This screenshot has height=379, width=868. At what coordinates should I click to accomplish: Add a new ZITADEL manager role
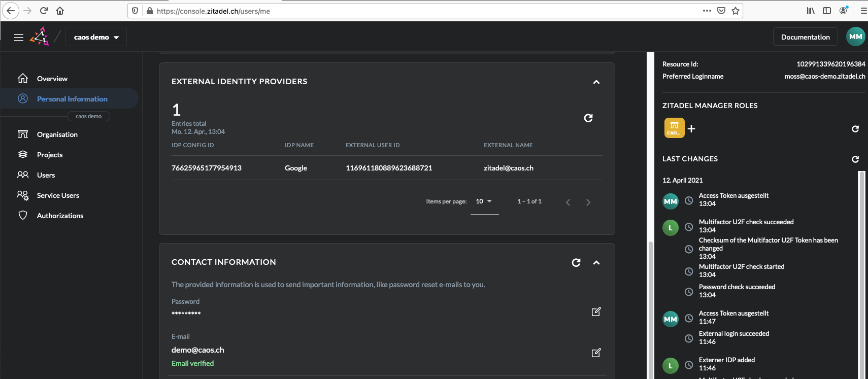point(691,129)
